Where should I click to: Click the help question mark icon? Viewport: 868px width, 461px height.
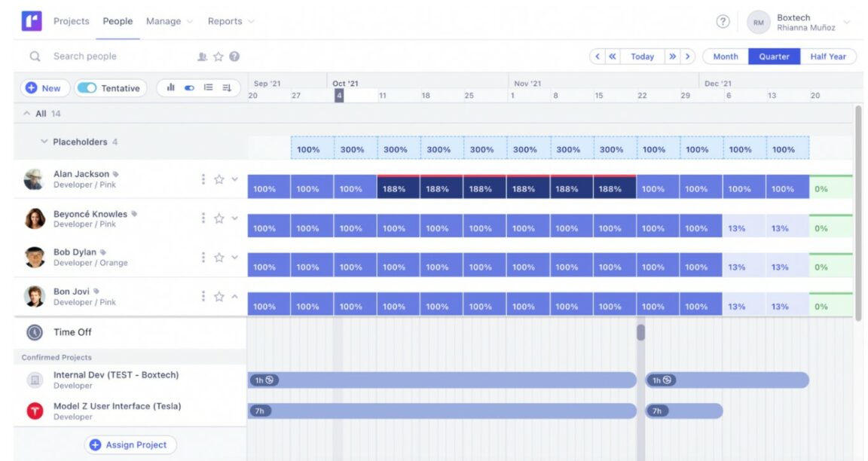pyautogui.click(x=723, y=22)
